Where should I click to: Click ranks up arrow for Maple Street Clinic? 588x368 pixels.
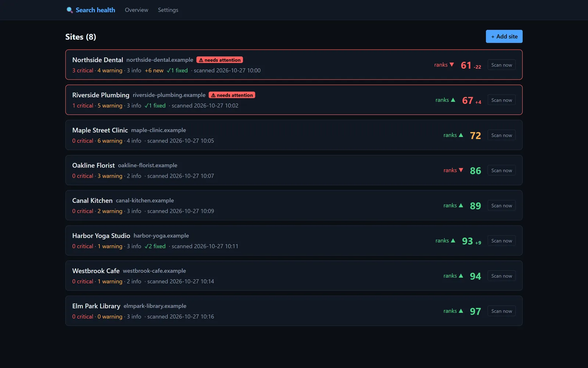pyautogui.click(x=461, y=135)
